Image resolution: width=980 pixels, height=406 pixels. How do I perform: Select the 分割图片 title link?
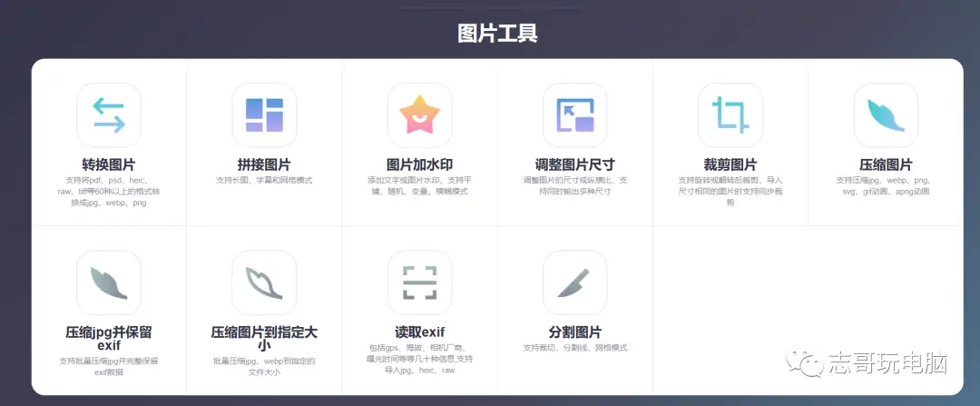point(574,332)
